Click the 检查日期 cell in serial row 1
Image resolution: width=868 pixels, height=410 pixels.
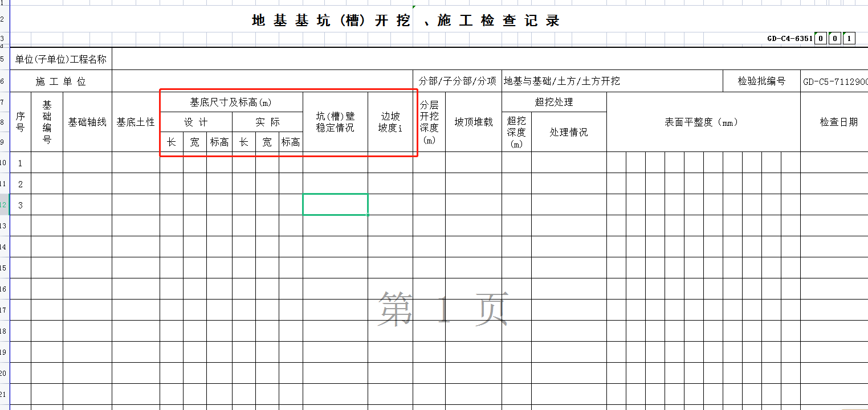pos(834,163)
